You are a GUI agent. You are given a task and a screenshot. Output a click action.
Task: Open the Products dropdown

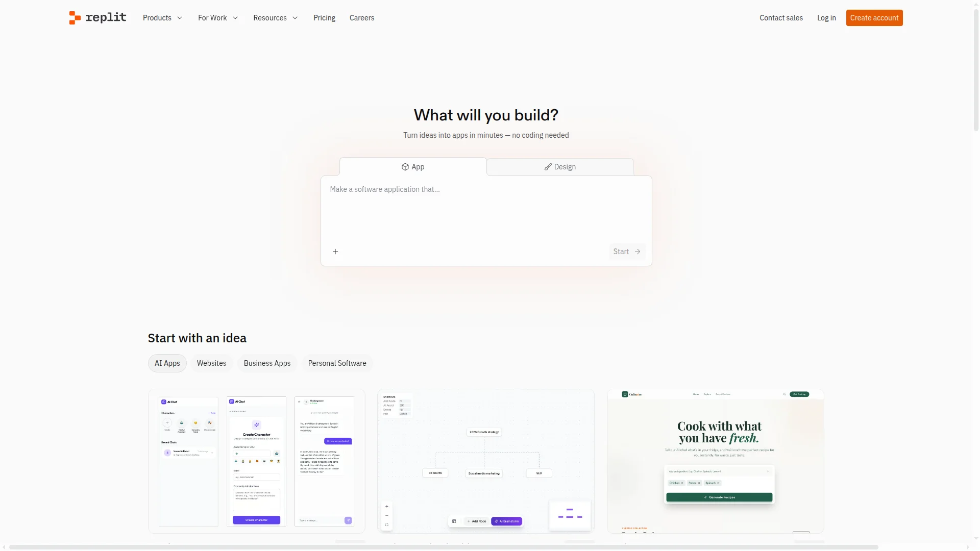[x=162, y=17]
